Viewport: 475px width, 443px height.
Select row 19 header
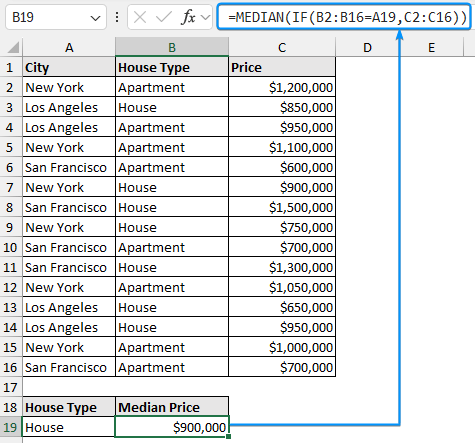coord(10,427)
